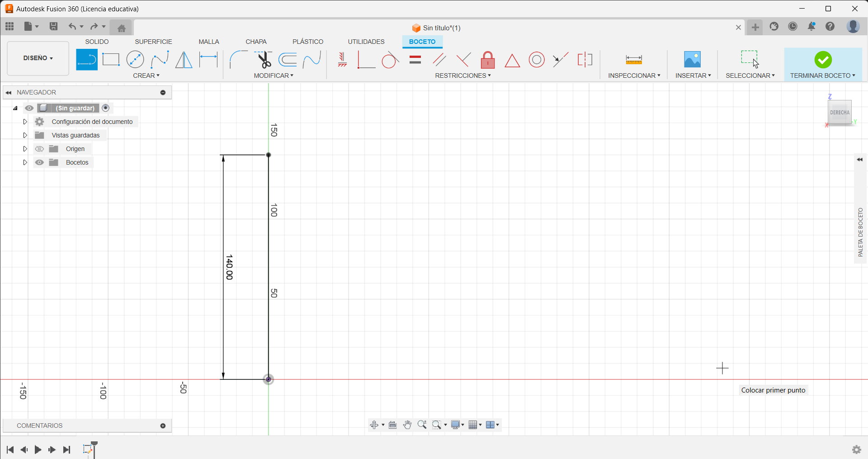868x459 pixels.
Task: Open the notifications bell
Action: point(811,26)
